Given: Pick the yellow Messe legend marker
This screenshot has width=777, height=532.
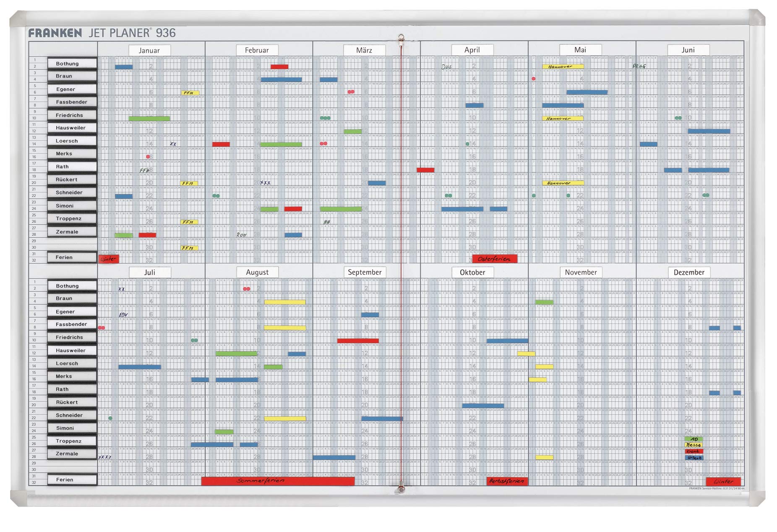Looking at the screenshot, I should pyautogui.click(x=694, y=445).
